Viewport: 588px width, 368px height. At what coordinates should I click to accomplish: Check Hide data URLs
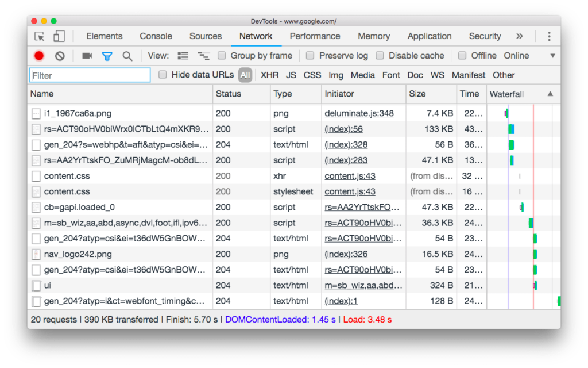pyautogui.click(x=163, y=75)
